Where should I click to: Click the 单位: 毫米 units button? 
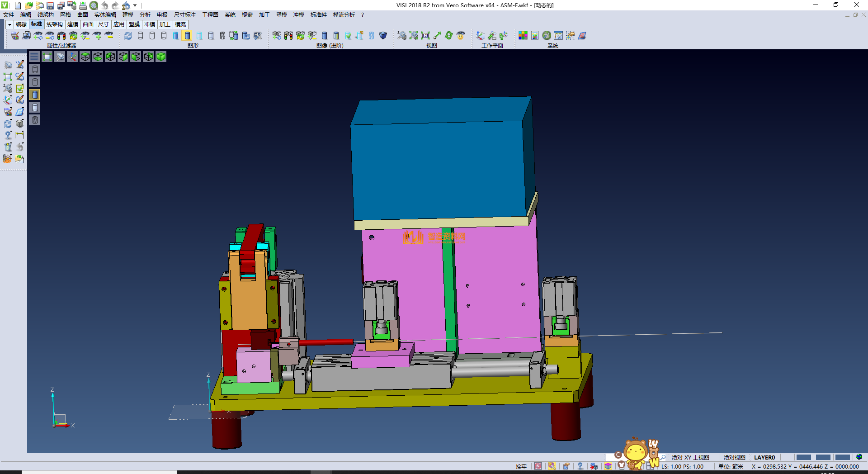[731, 466]
